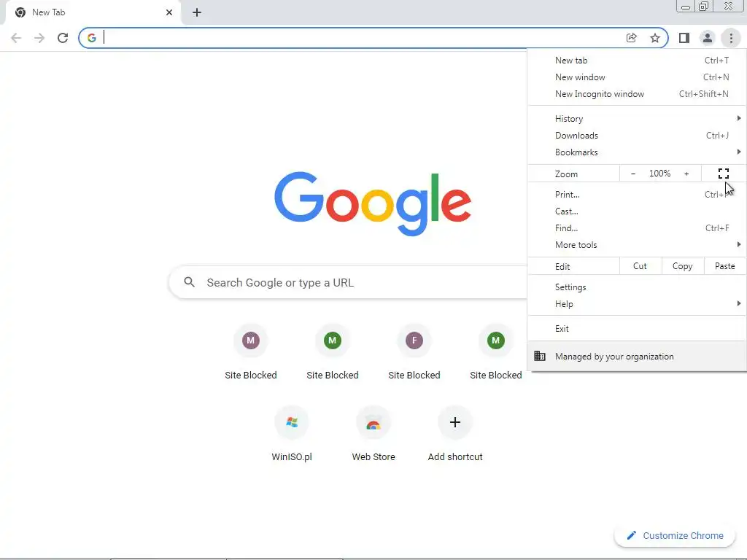Screen dimensions: 747x560
Task: Increase zoom with the plus button
Action: point(686,174)
